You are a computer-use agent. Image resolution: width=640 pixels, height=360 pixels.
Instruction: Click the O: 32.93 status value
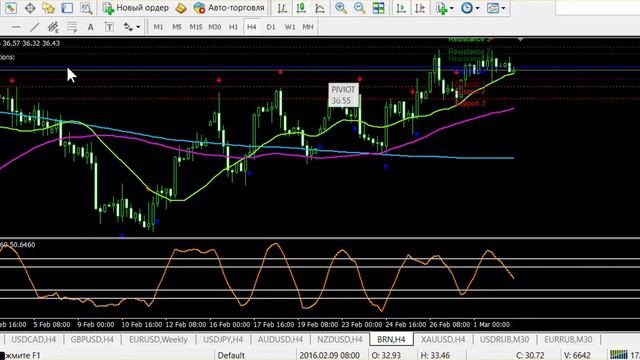click(386, 355)
